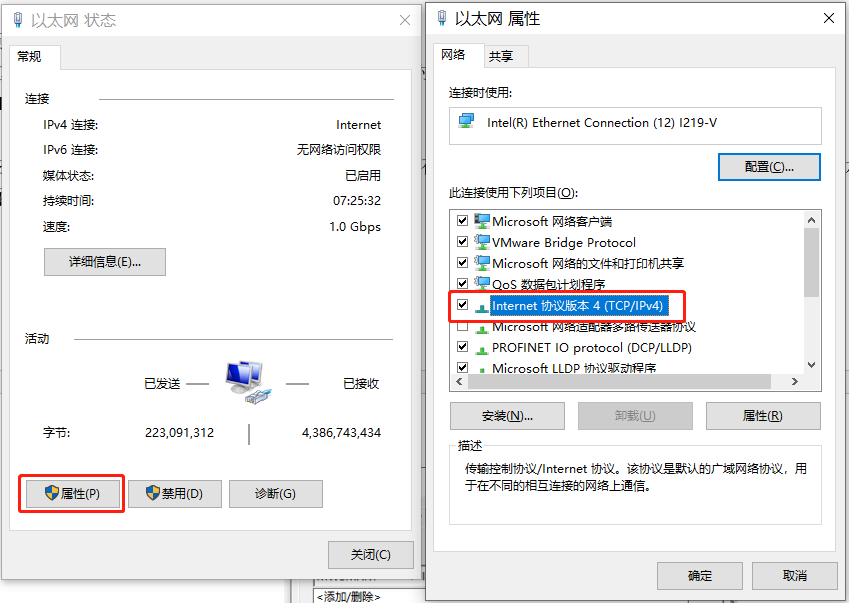Click the VMware Bridge Protocol item icon

[482, 242]
